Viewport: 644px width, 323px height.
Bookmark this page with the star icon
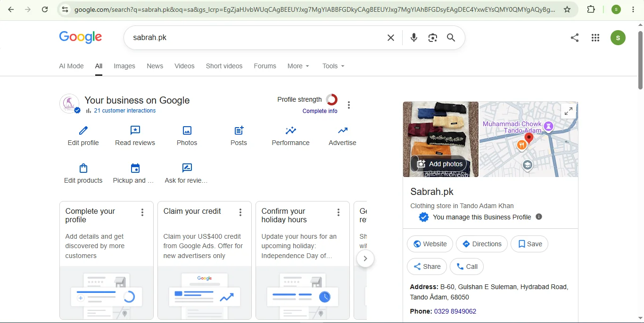coord(567,9)
